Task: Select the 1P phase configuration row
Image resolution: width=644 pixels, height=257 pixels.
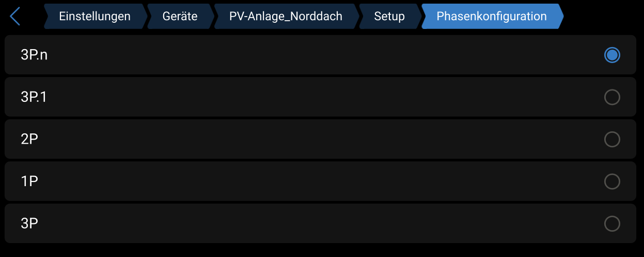Action: 320,182
